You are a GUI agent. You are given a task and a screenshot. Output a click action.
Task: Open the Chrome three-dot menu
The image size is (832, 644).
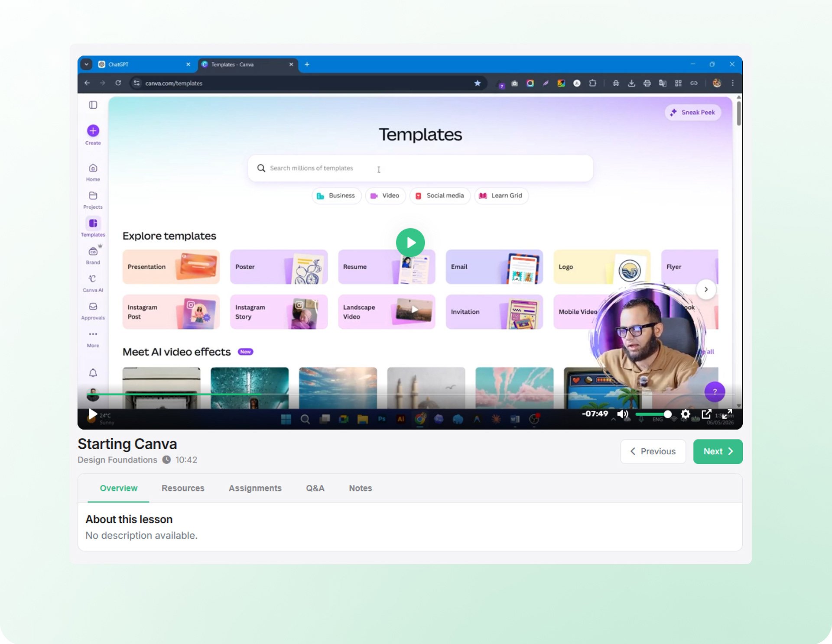coord(732,83)
